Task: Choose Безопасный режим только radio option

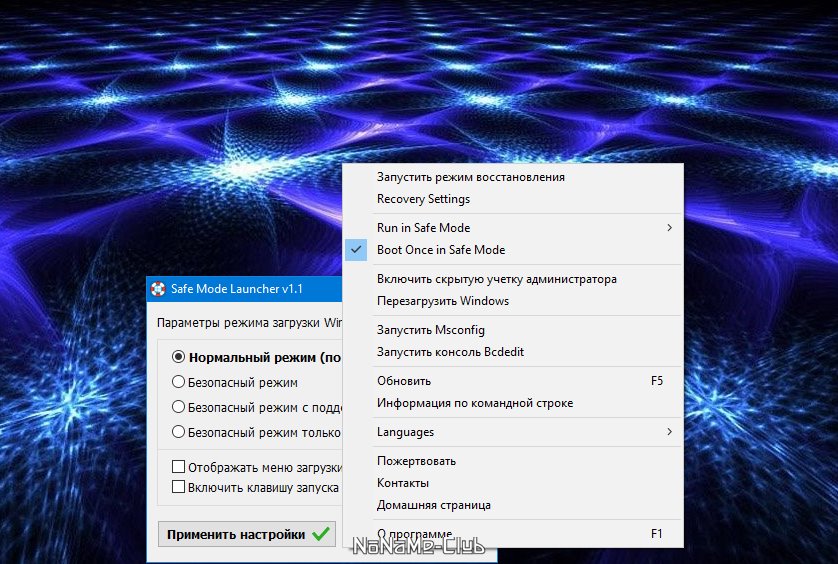Action: (x=178, y=431)
